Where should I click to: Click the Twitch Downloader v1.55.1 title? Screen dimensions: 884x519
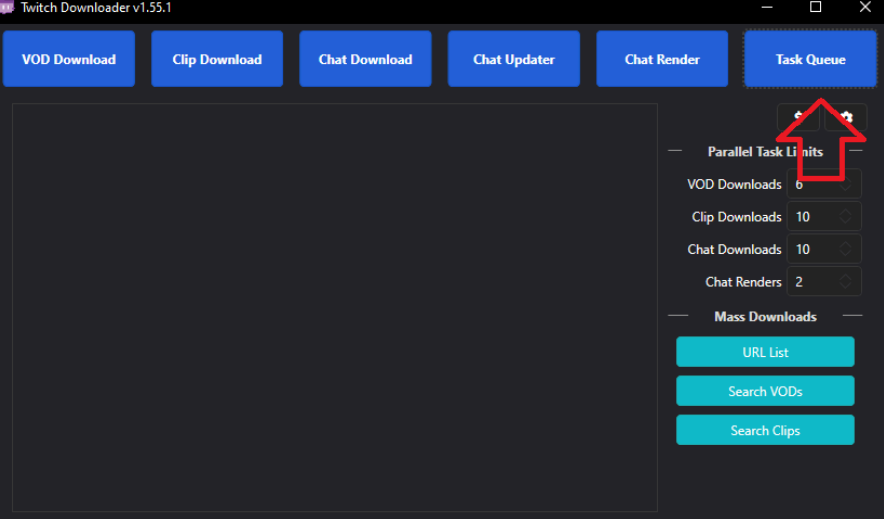click(96, 8)
